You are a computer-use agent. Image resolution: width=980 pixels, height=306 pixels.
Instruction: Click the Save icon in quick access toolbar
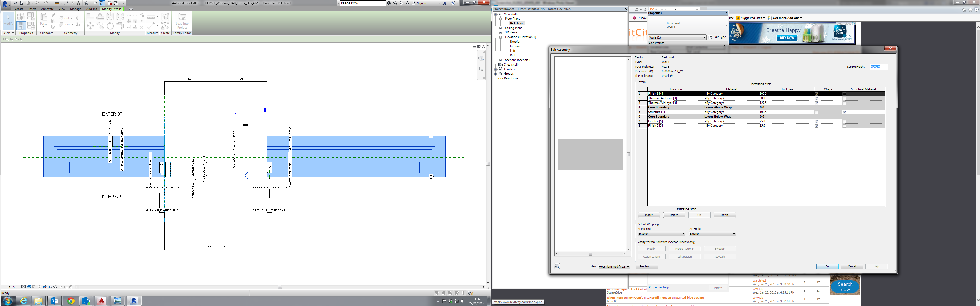(22, 3)
